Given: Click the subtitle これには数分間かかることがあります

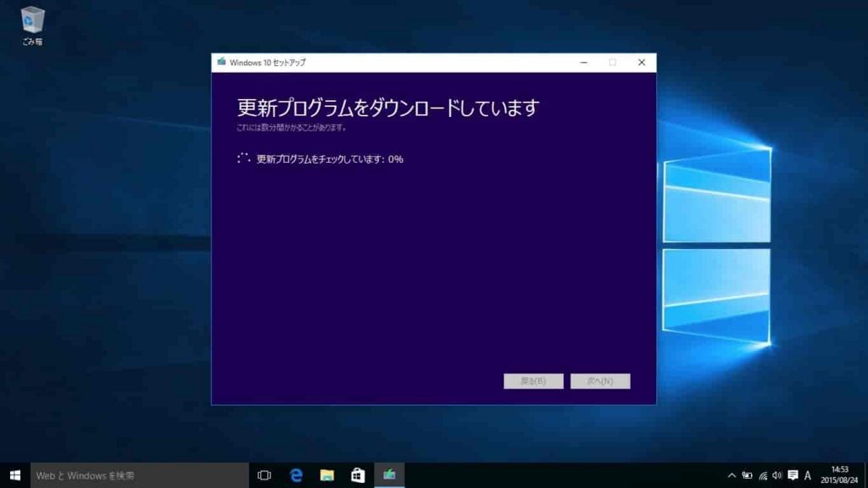Looking at the screenshot, I should click(292, 127).
